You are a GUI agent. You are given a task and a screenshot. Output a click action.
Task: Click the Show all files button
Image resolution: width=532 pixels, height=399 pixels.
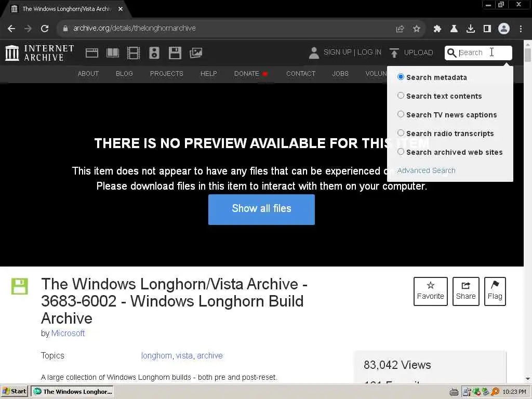coord(262,209)
